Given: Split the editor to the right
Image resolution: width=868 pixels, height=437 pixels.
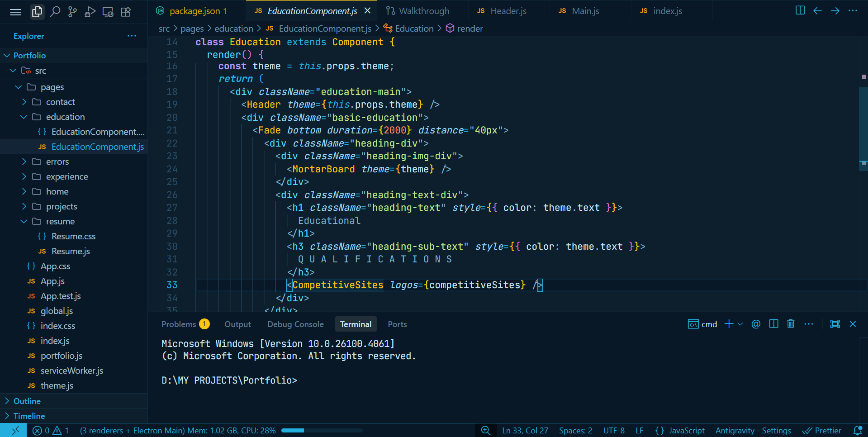Looking at the screenshot, I should pyautogui.click(x=800, y=10).
